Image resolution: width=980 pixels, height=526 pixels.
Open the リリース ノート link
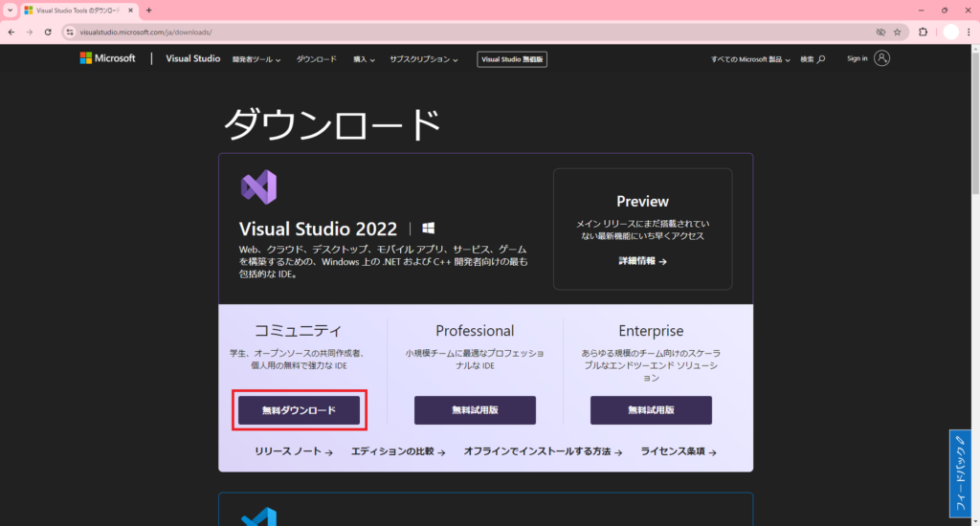[x=293, y=451]
